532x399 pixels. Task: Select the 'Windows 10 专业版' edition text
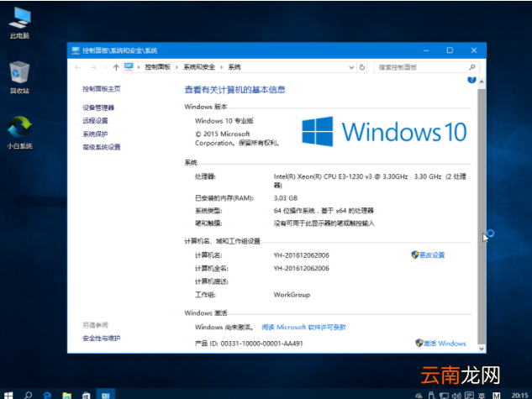(224, 121)
